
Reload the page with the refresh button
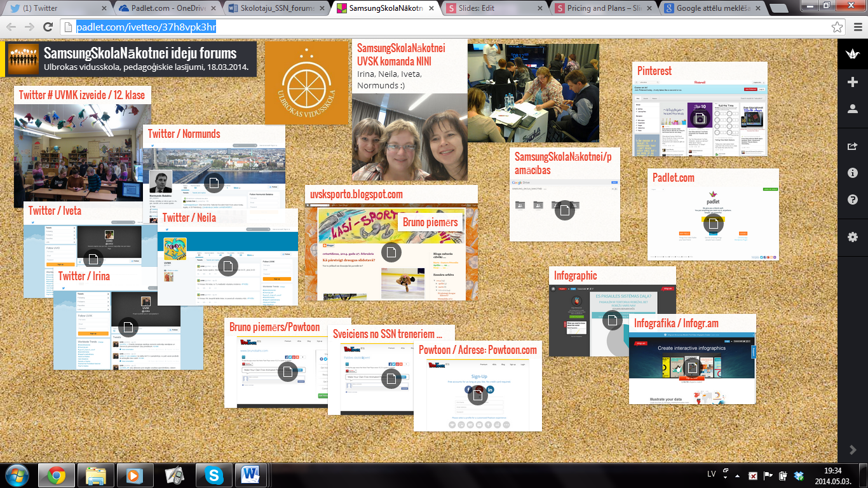tap(48, 27)
